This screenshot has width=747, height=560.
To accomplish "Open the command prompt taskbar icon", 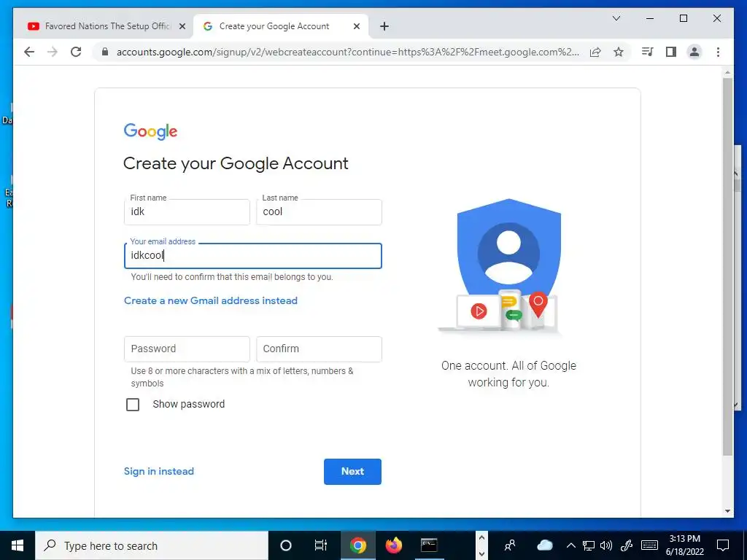I will [429, 545].
